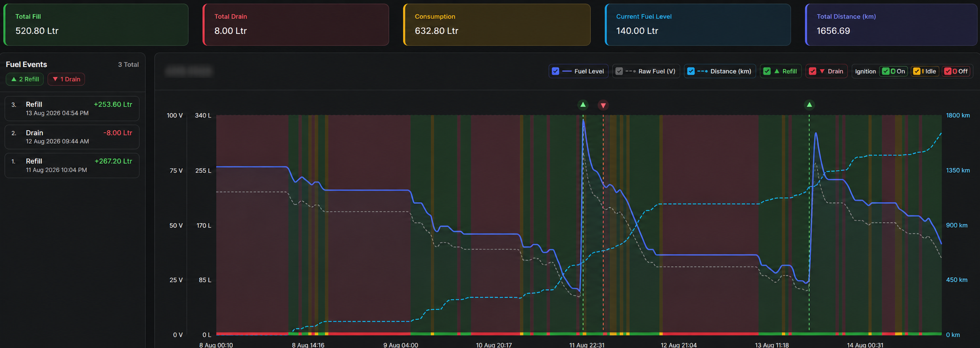The width and height of the screenshot is (980, 348).
Task: Toggle the Distance (km) series checkbox
Action: 691,71
